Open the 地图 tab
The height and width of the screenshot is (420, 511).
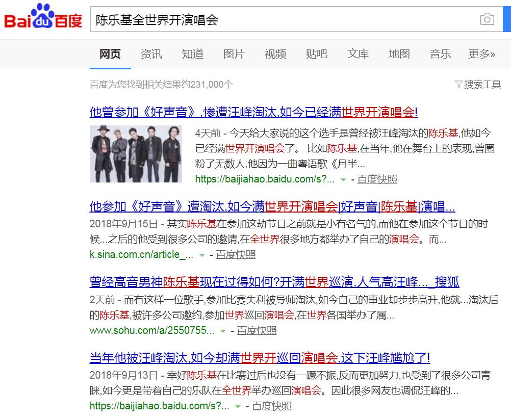coord(399,54)
